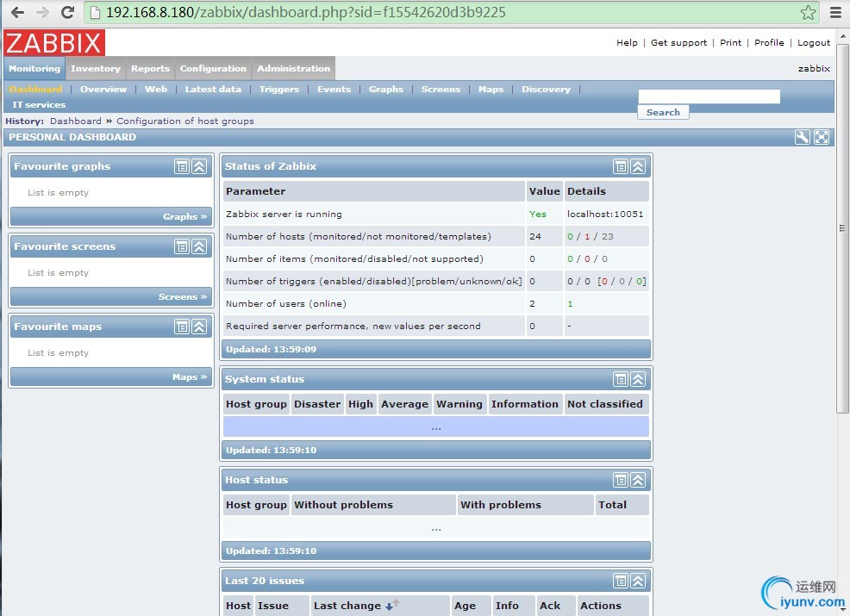Open Favourite screens widget menu icon
This screenshot has width=850, height=616.
[182, 246]
